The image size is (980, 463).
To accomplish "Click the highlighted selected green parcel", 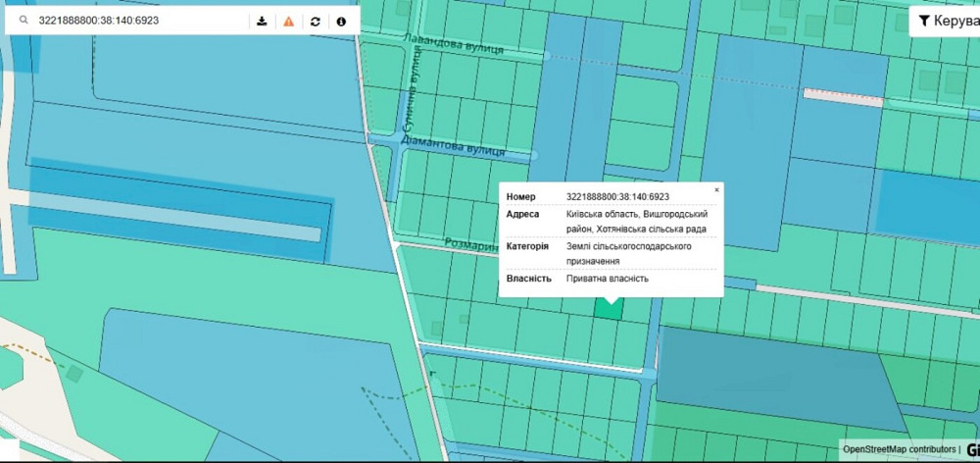I will pos(608,307).
